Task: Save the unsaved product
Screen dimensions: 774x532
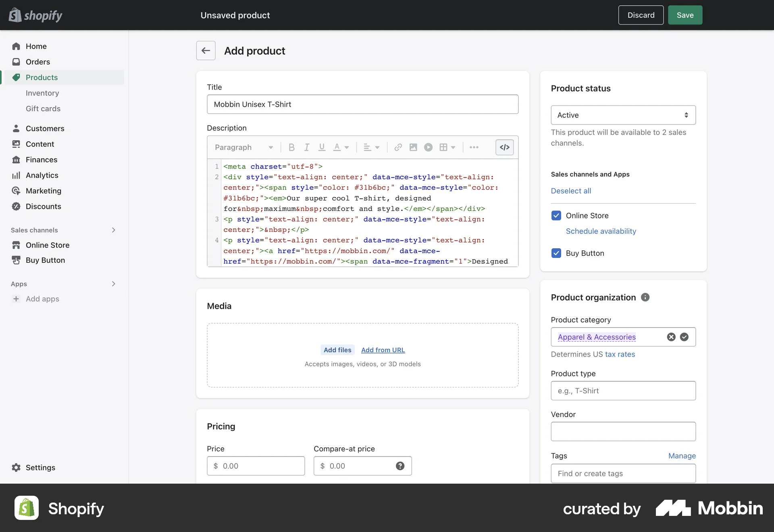Action: click(x=685, y=15)
